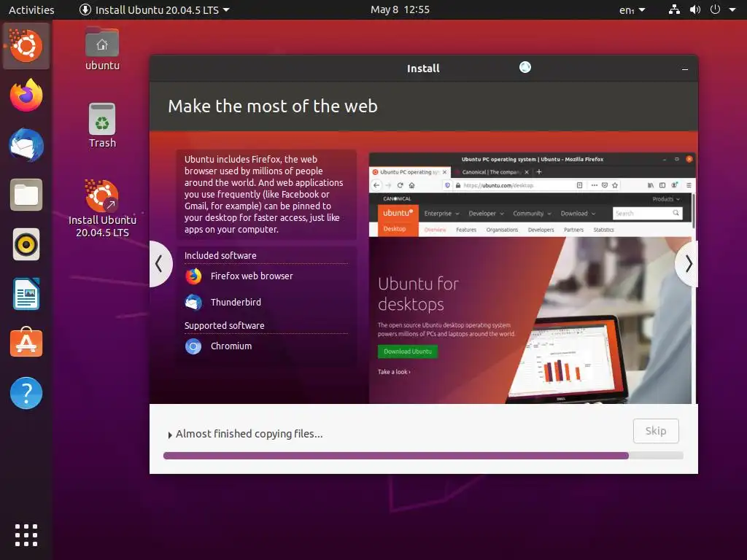Click 'Firefox web browser' label

(252, 276)
